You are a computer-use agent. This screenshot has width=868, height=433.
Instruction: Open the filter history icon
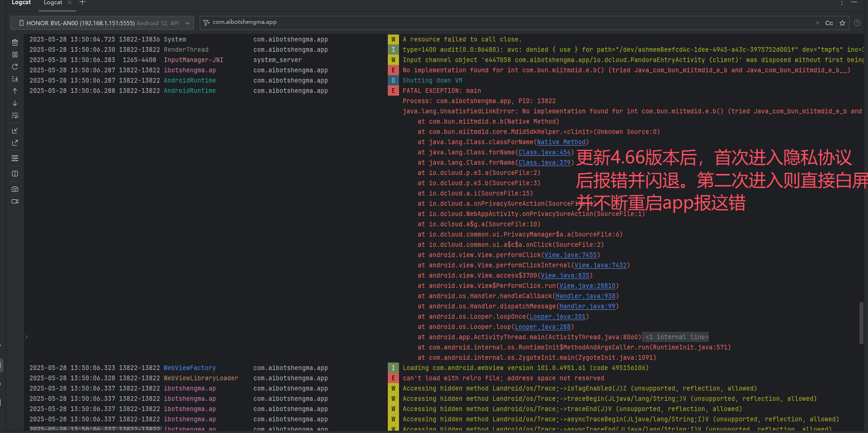pos(206,23)
